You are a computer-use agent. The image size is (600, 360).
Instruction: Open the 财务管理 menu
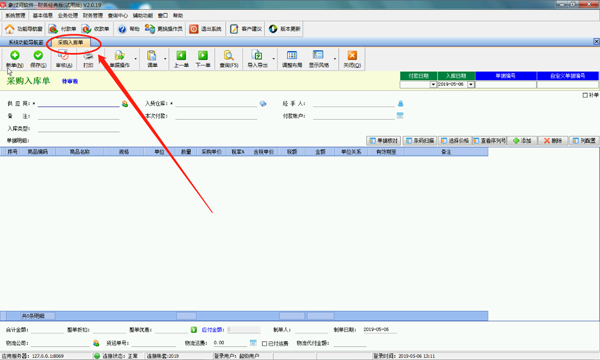pyautogui.click(x=93, y=16)
